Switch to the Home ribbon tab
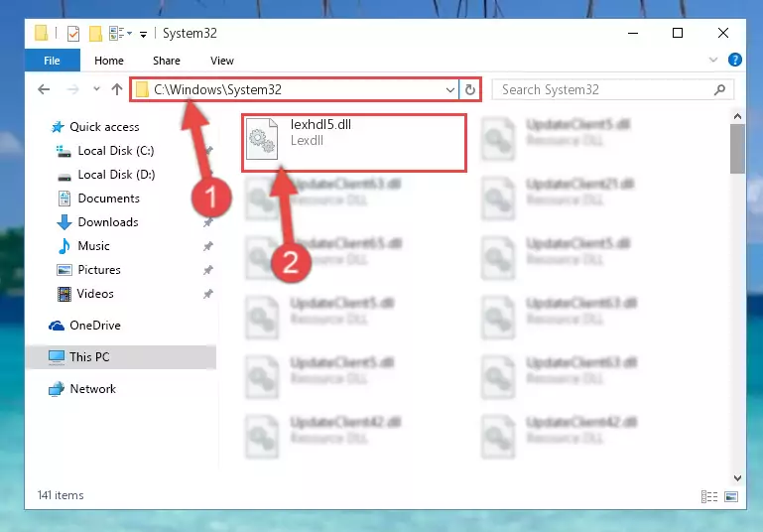The height and width of the screenshot is (532, 763). point(109,61)
